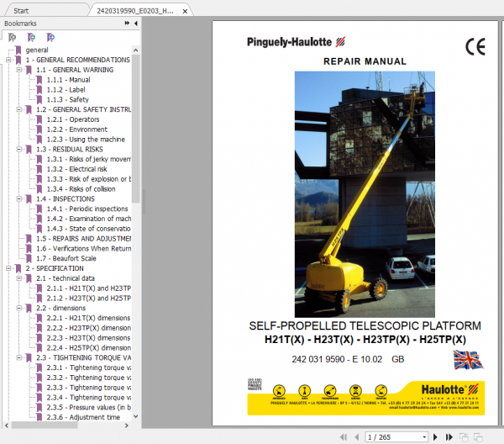Click the blue bookmark toolbar icon
The image size is (504, 444).
(50, 37)
